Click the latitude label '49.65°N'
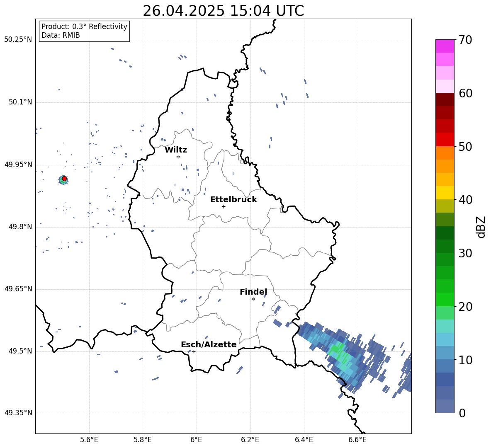491x448 pixels. point(18,288)
